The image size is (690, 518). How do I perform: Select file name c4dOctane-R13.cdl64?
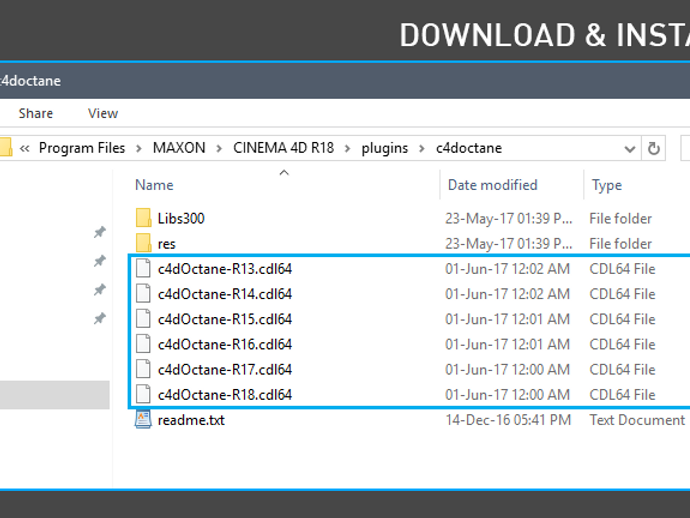pos(225,269)
